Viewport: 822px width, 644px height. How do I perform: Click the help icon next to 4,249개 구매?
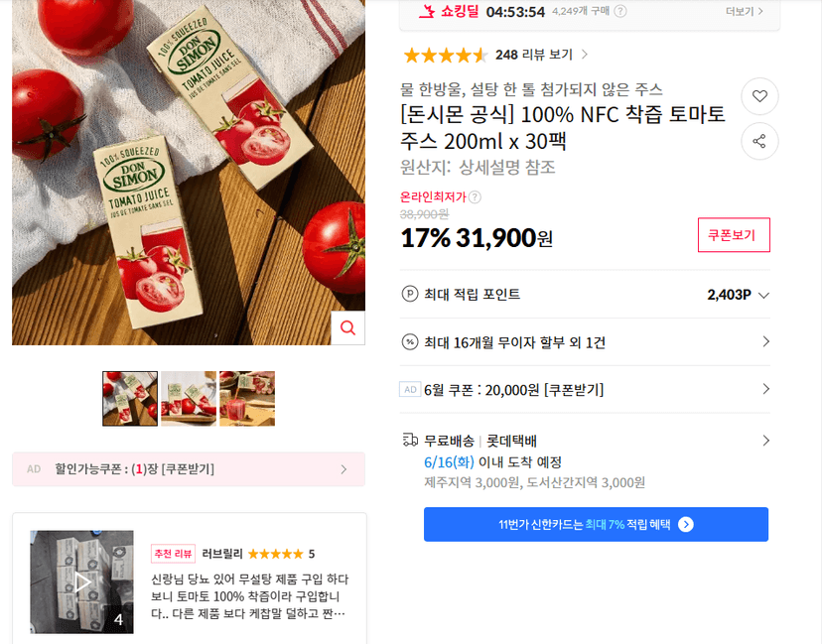(x=620, y=11)
